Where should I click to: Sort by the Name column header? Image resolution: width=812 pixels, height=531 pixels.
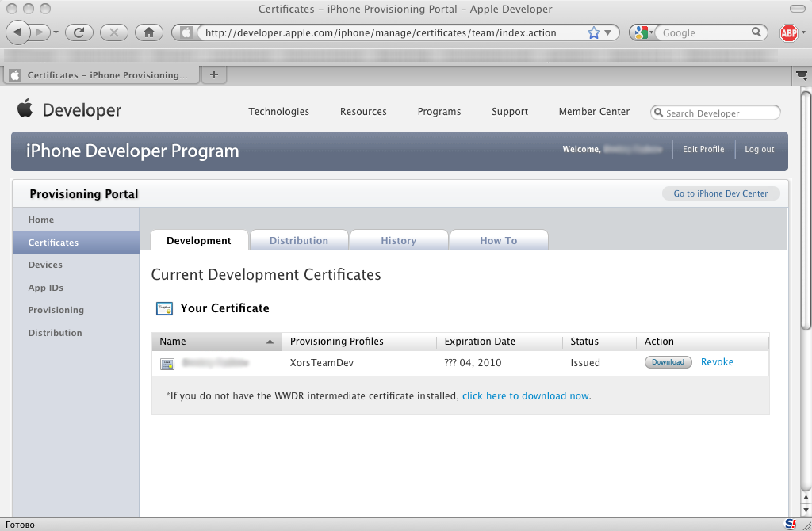click(x=216, y=341)
